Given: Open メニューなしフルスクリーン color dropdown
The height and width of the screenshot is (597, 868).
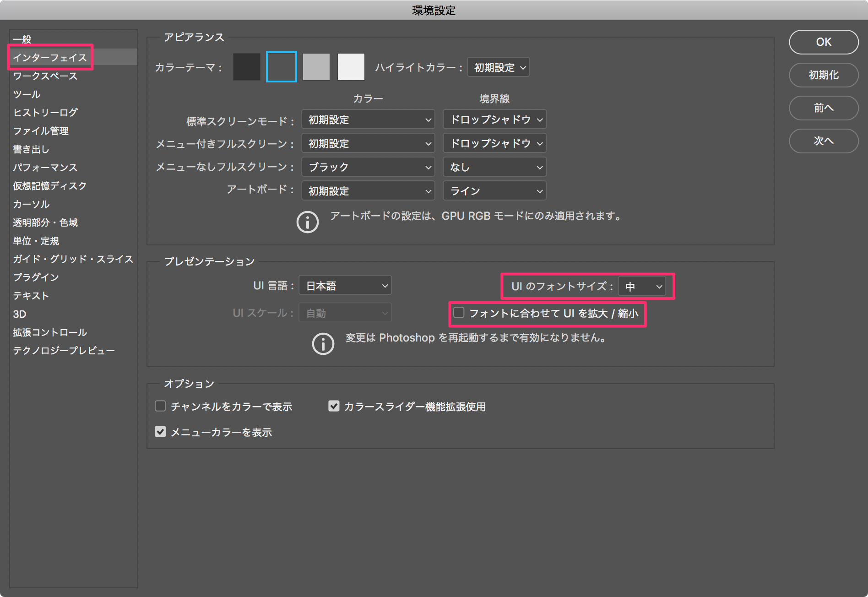Looking at the screenshot, I should coord(368,167).
